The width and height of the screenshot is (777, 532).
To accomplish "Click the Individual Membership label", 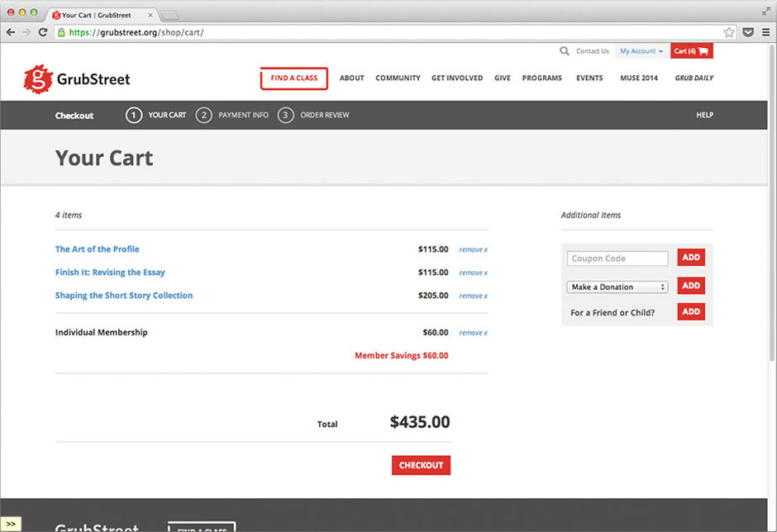I will (101, 332).
